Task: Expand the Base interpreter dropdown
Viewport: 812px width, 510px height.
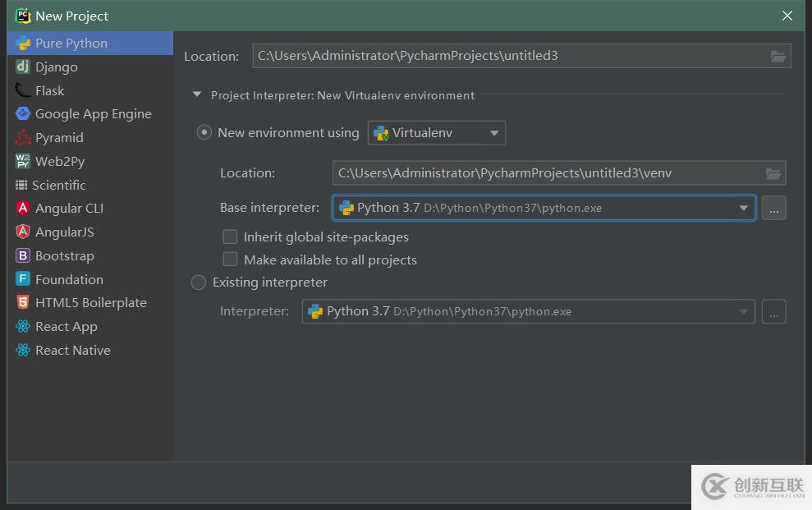Action: coord(743,208)
